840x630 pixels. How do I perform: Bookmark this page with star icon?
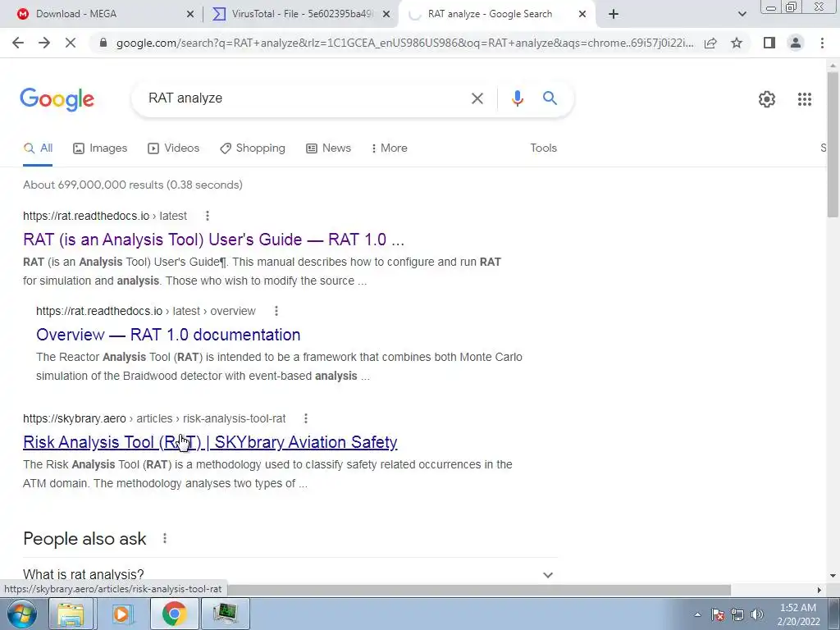point(737,43)
